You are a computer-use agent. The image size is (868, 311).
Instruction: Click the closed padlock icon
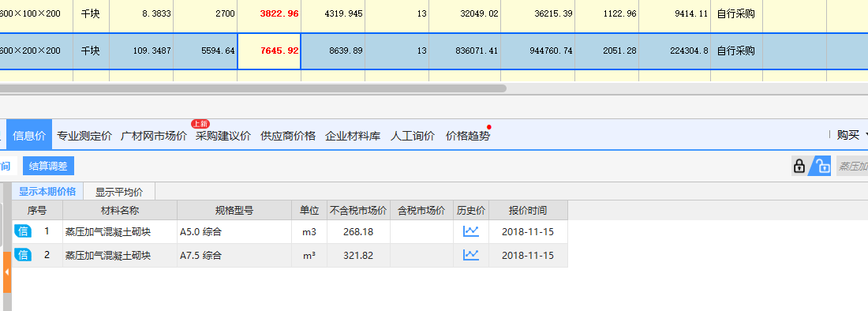(x=799, y=166)
